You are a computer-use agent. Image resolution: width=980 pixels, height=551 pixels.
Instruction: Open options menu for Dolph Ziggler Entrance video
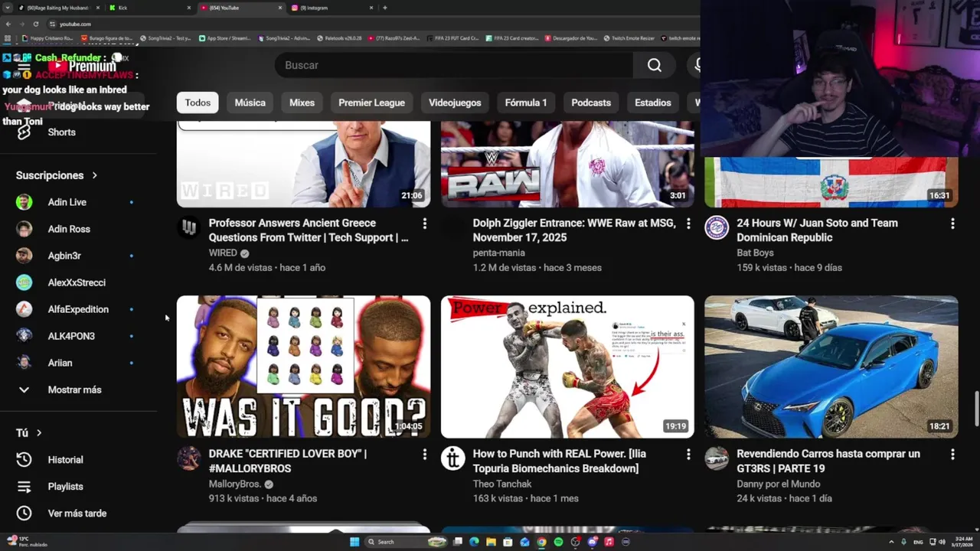tap(688, 223)
